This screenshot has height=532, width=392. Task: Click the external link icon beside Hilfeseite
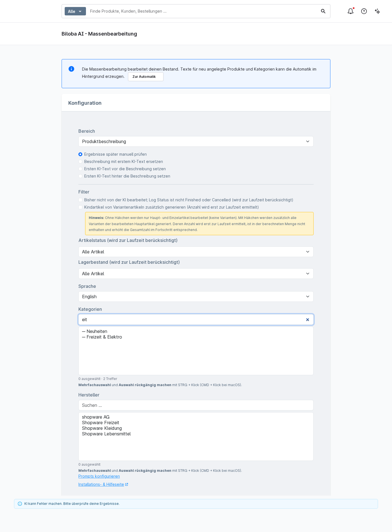(127, 484)
